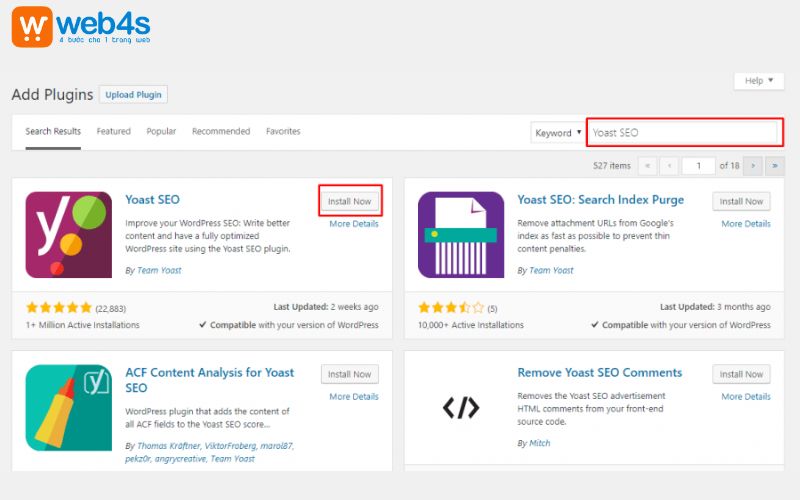Click the Yoast SEO five-star rating
Screen dimensions: 800x500
click(x=59, y=307)
